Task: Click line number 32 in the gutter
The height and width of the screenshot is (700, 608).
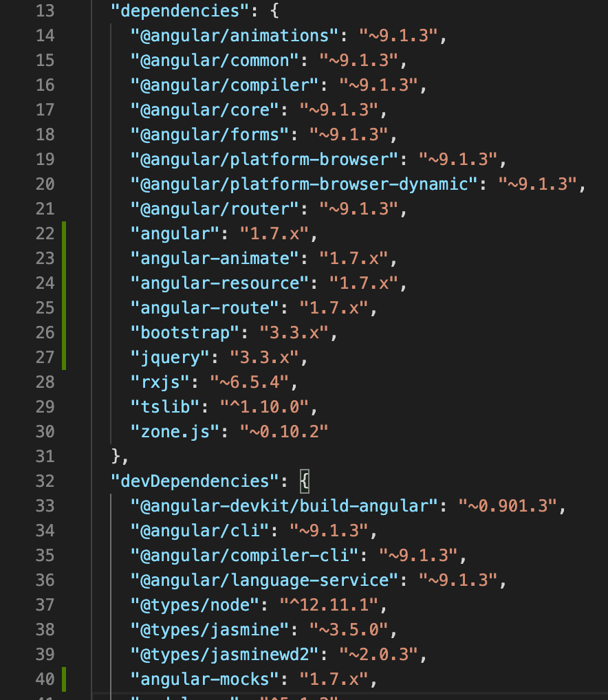Action: click(45, 481)
